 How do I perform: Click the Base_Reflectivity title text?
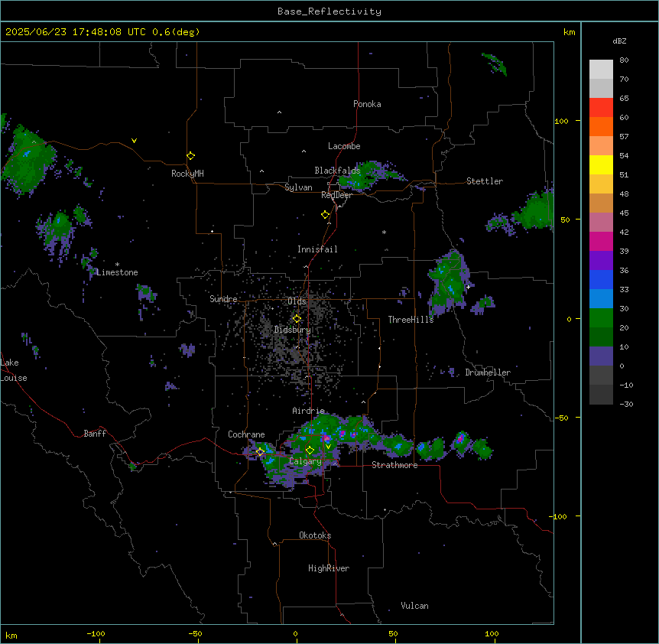(x=329, y=11)
